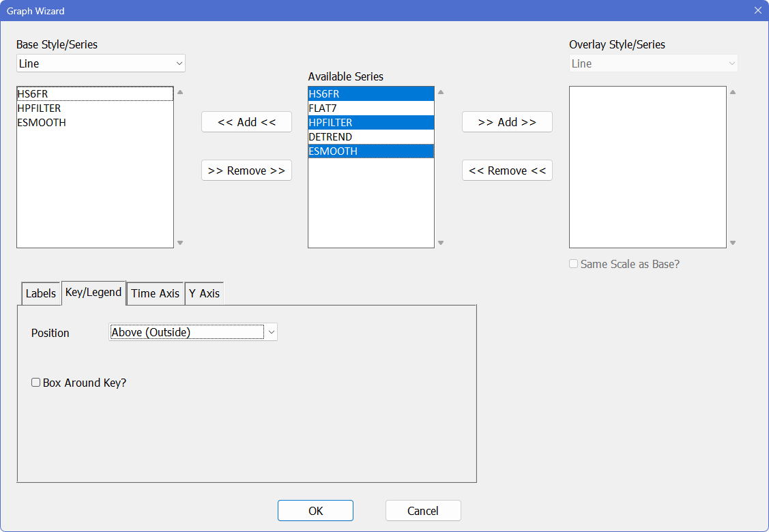Image resolution: width=769 pixels, height=532 pixels.
Task: Open the Time Axis tab
Action: (x=155, y=293)
